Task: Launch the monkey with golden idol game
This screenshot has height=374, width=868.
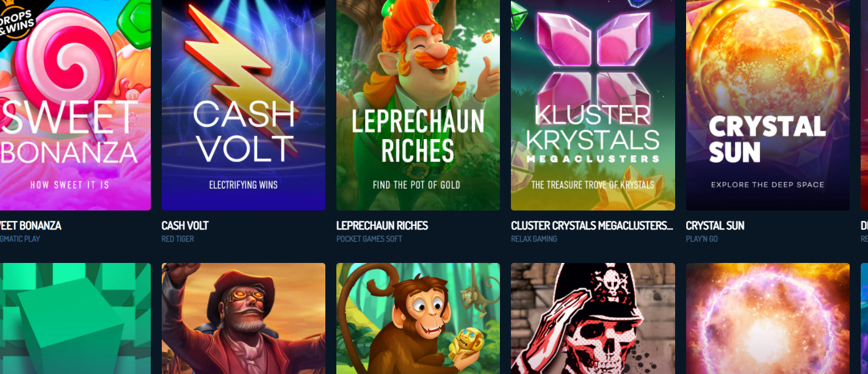Action: [x=418, y=318]
